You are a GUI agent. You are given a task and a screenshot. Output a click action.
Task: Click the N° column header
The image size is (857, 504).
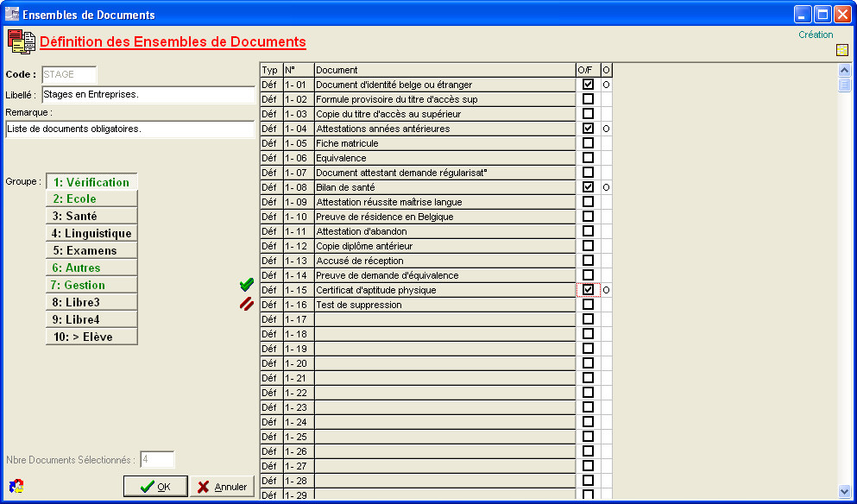pos(299,70)
